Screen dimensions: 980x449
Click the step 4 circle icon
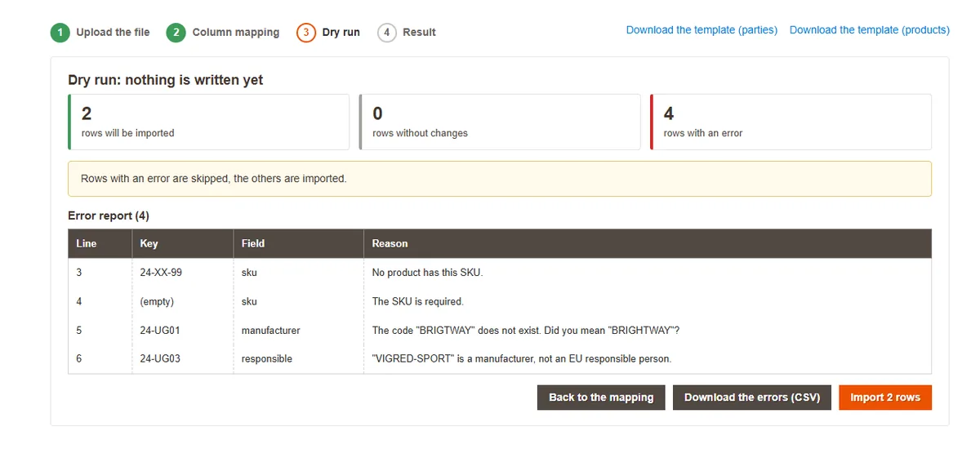point(387,33)
